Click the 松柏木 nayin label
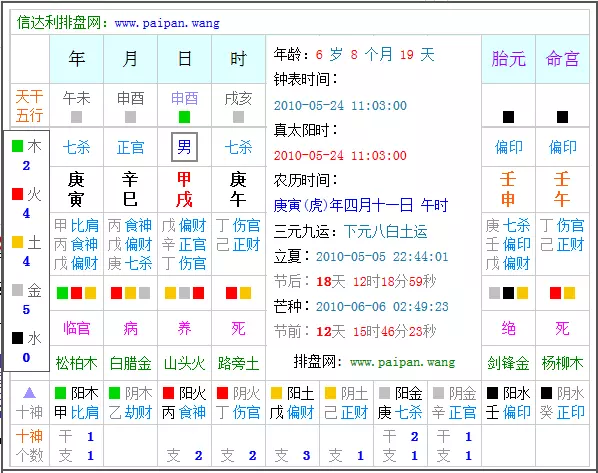Image resolution: width=598 pixels, height=473 pixels. click(x=76, y=363)
